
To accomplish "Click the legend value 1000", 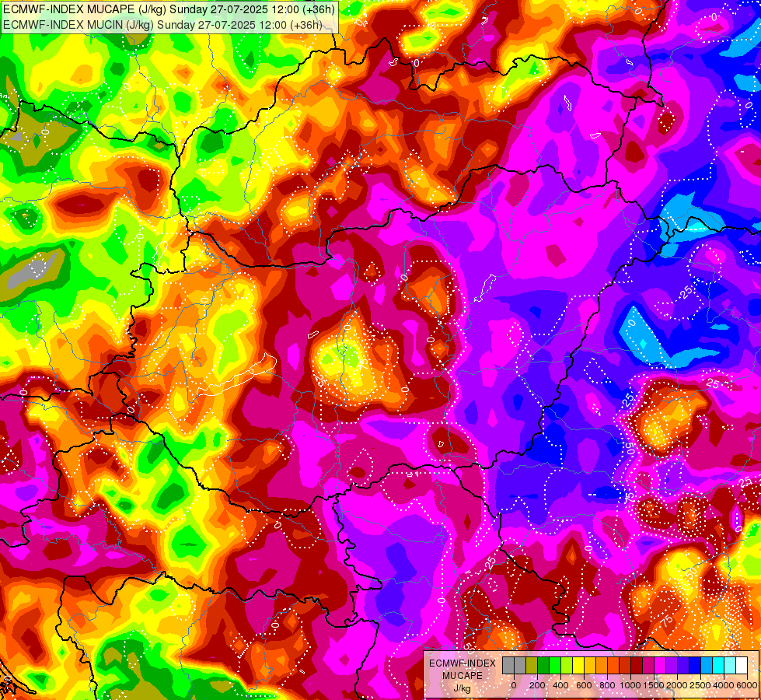I will click(630, 685).
